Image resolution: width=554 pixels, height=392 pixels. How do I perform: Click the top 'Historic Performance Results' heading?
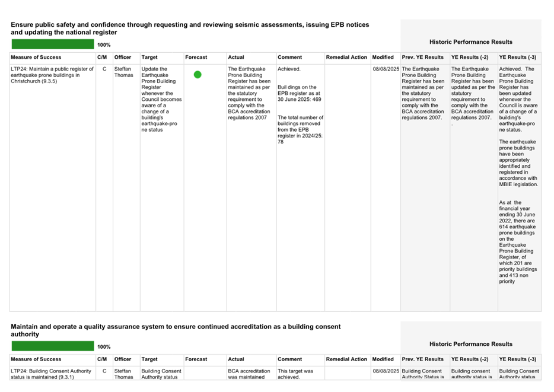coord(470,42)
